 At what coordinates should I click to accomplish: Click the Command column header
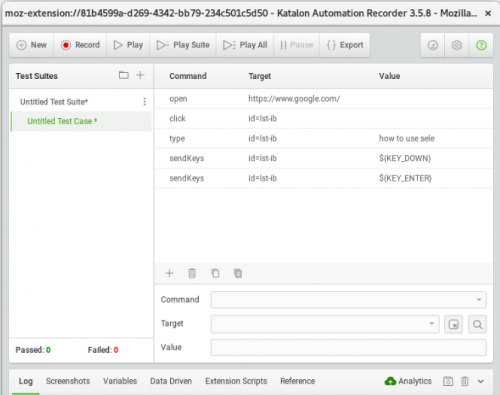(x=188, y=76)
